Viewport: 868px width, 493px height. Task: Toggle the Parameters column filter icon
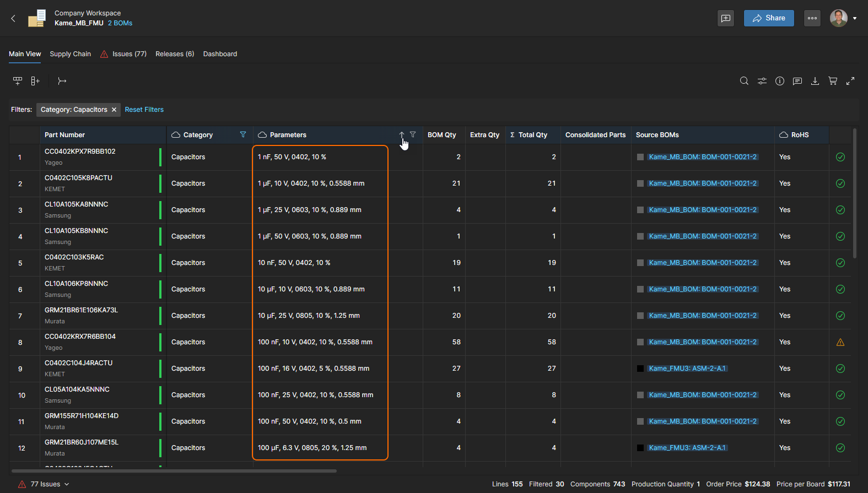[413, 135]
